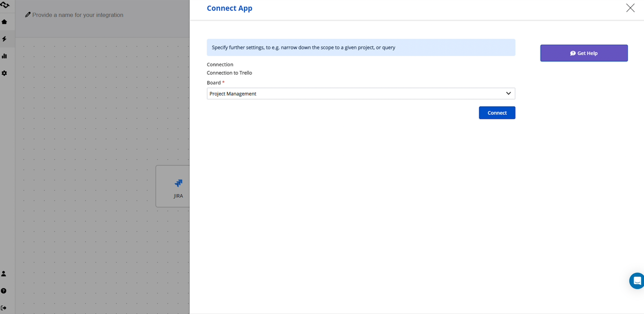The width and height of the screenshot is (644, 314).
Task: Open the home icon in sidebar
Action: [4, 22]
